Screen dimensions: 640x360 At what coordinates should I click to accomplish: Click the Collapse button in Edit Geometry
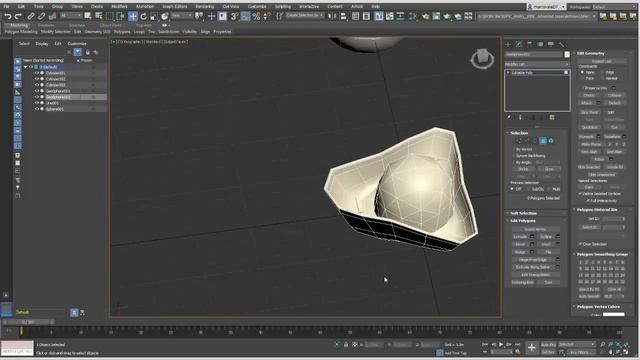click(615, 96)
